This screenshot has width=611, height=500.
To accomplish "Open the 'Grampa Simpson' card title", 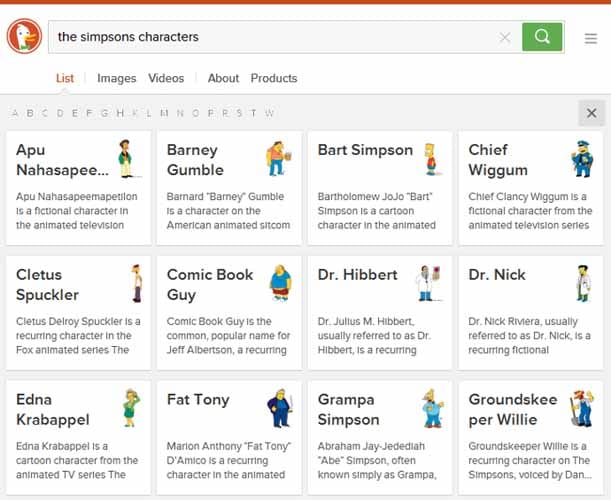I will pos(348,409).
